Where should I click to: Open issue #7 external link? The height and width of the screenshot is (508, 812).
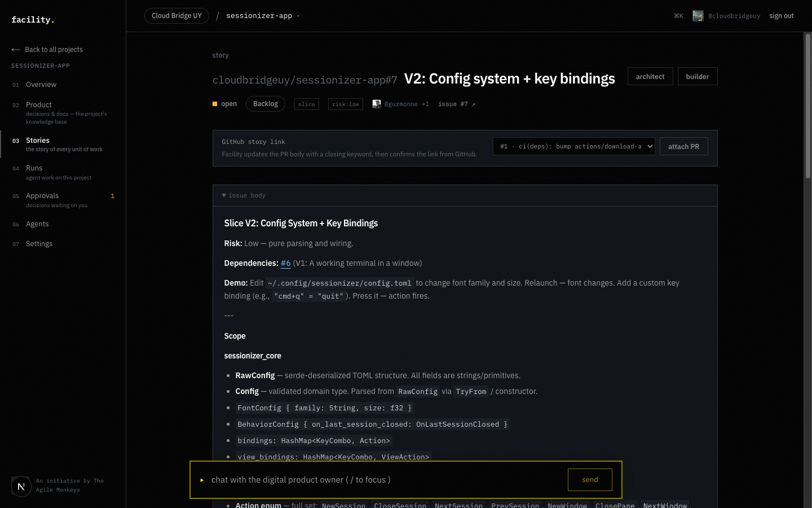(x=457, y=104)
